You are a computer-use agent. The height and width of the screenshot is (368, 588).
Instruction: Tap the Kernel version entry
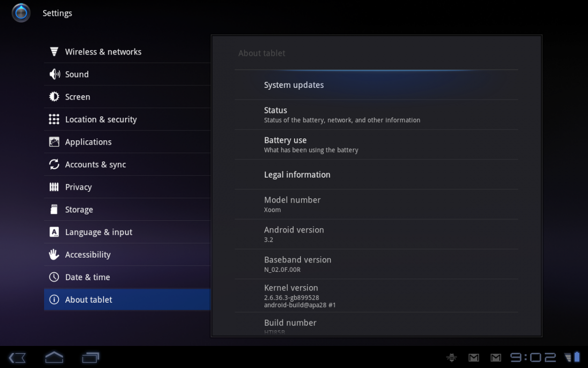pos(376,296)
